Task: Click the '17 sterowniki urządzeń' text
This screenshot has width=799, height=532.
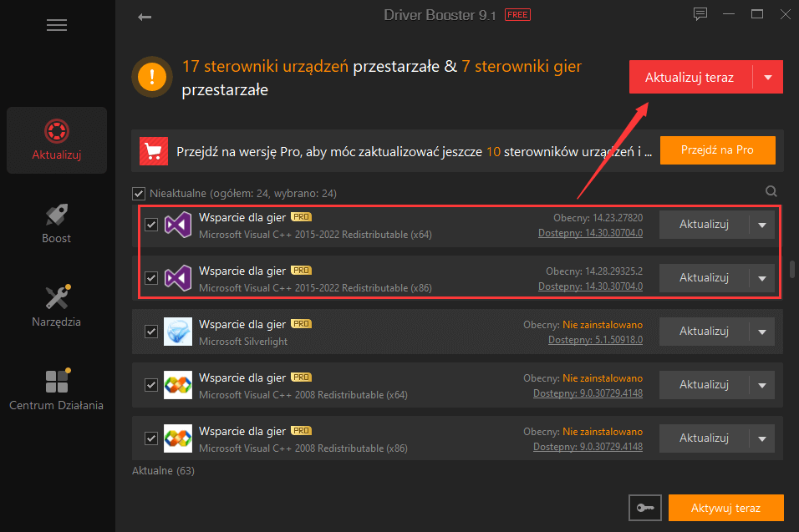Action: coord(265,66)
